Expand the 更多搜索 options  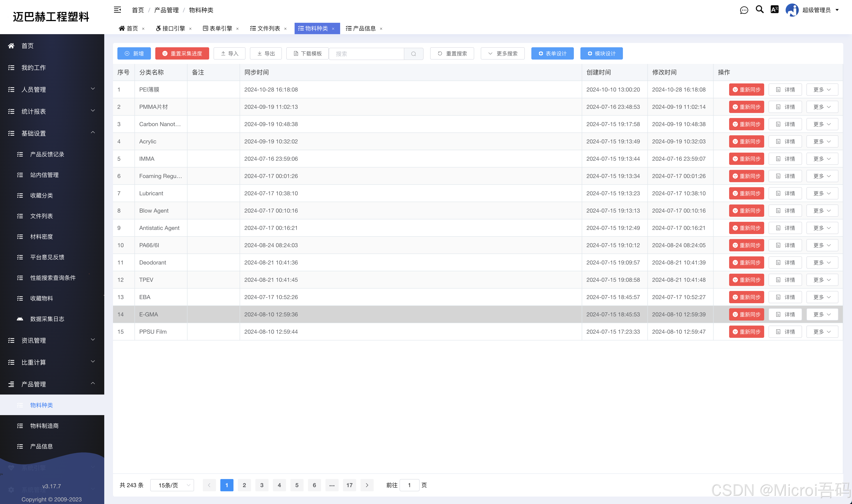[x=502, y=54]
